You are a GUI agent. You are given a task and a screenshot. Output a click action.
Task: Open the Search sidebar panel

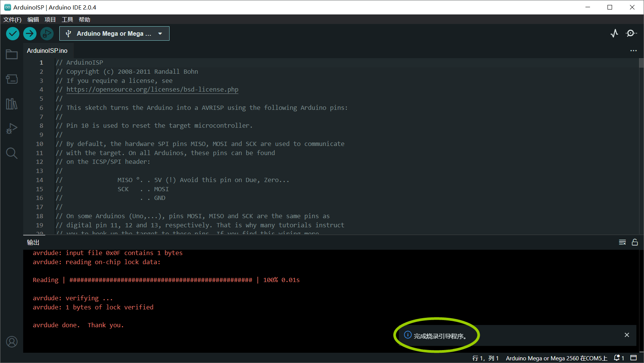(x=12, y=153)
